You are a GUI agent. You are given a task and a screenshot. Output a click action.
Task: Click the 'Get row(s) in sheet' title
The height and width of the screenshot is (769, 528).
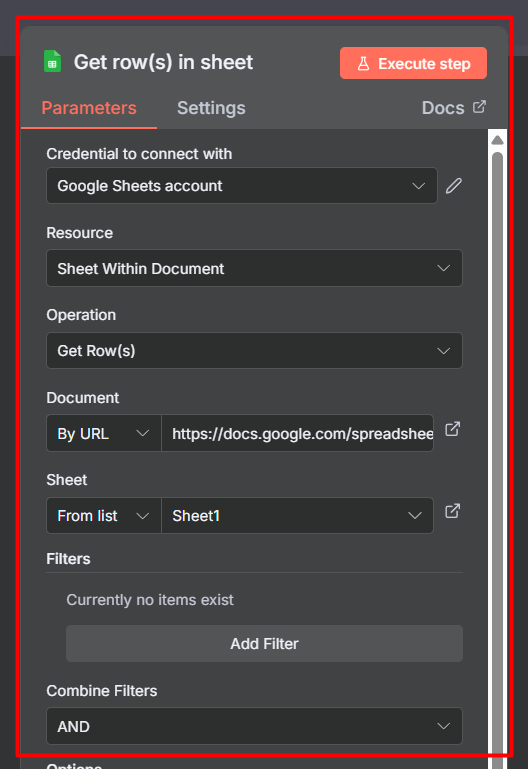pyautogui.click(x=163, y=62)
